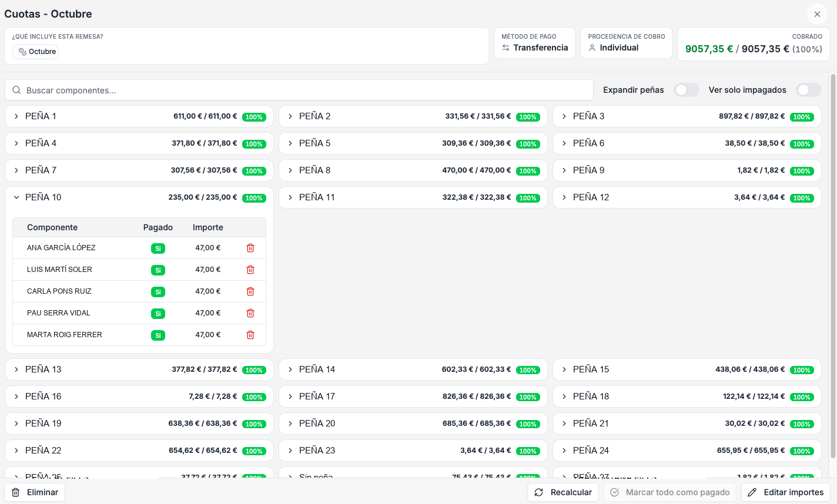Click the Individual procedencia value
The width and height of the screenshot is (837, 504).
coord(619,48)
